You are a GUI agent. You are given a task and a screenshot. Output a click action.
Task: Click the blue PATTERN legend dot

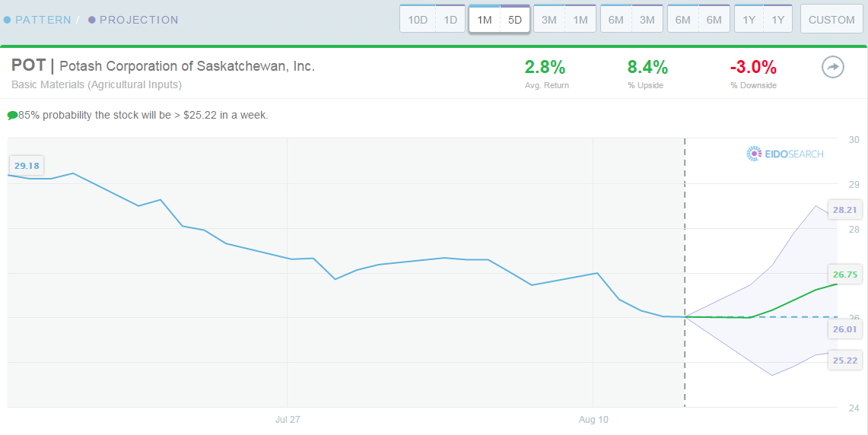(x=7, y=20)
